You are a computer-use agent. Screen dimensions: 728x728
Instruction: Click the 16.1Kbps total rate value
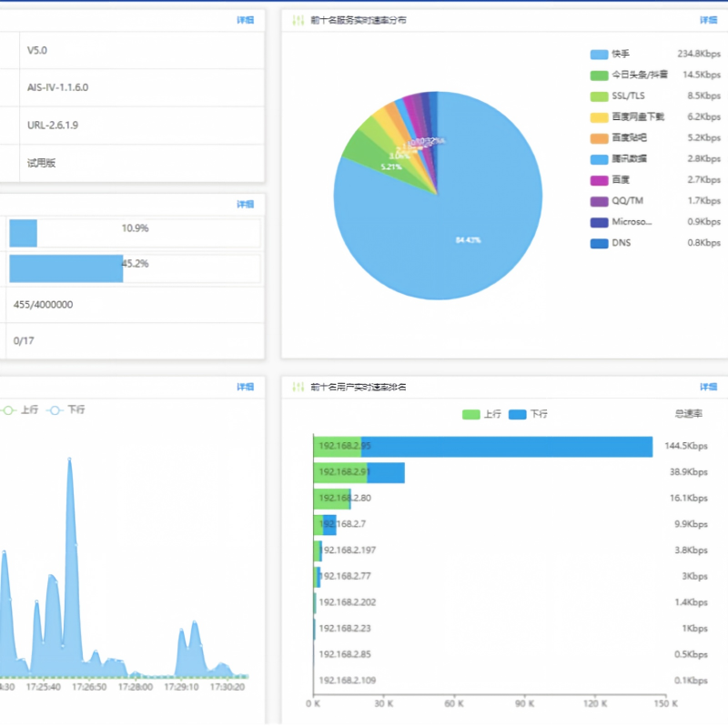pos(689,498)
